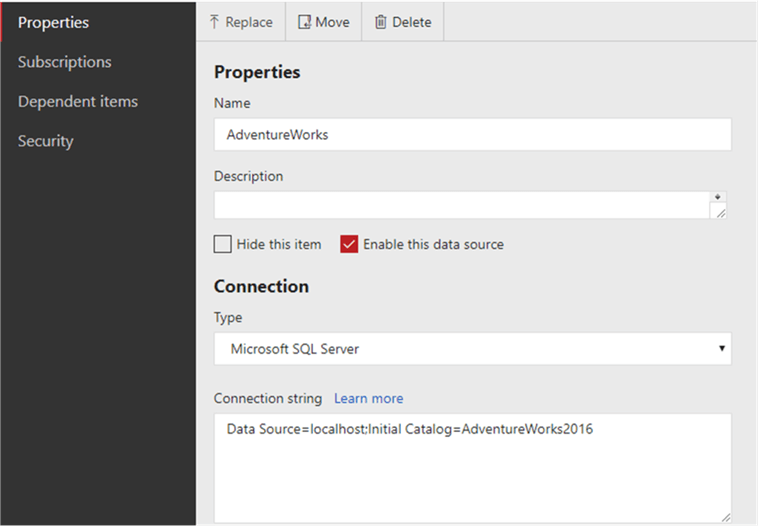The image size is (758, 526).
Task: Click the Enable this data source label
Action: (x=433, y=245)
